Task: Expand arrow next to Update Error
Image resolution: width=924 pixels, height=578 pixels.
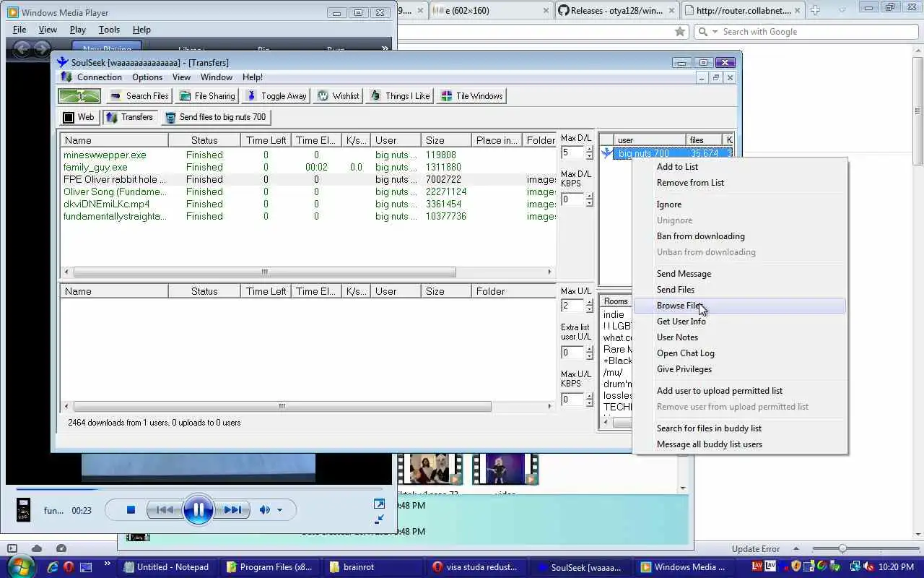Action: [x=796, y=549]
